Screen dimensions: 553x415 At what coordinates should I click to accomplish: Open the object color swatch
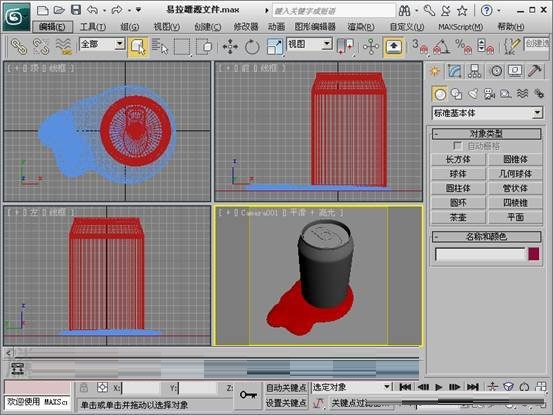point(534,254)
